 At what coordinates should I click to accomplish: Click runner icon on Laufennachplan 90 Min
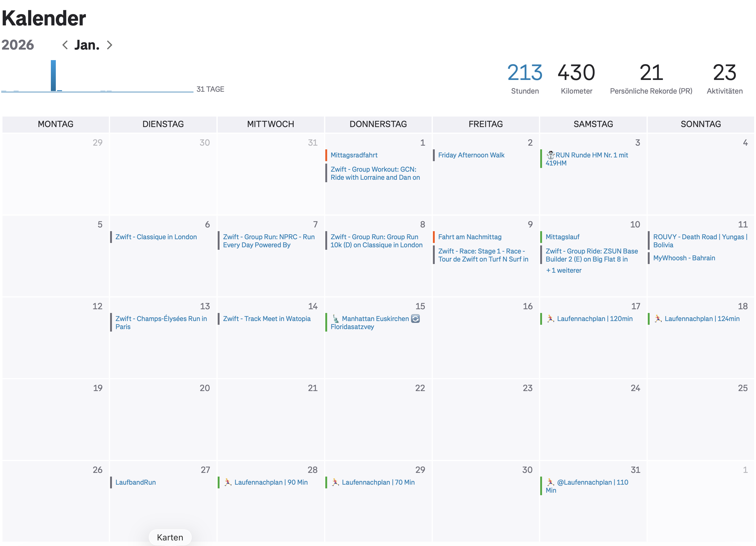point(228,482)
